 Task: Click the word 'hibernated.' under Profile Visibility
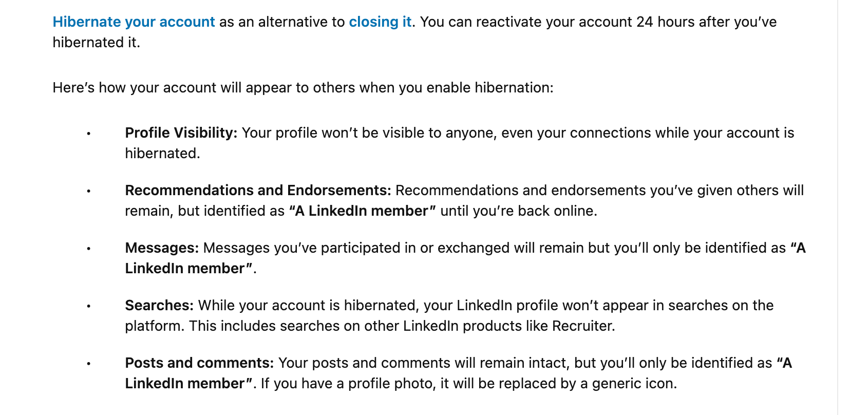pos(162,154)
